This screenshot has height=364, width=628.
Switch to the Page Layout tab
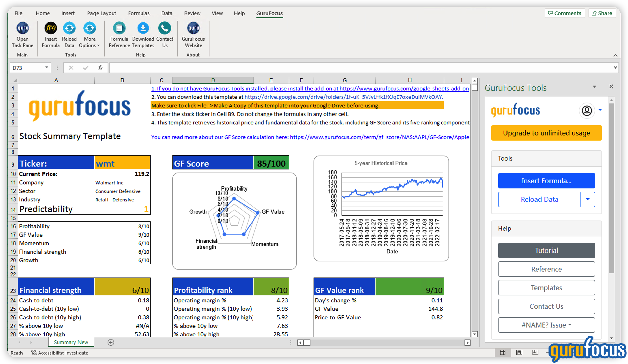pyautogui.click(x=101, y=13)
